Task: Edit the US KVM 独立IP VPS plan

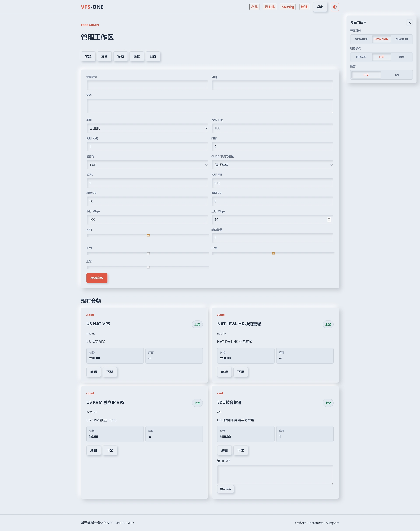Action: (93, 450)
